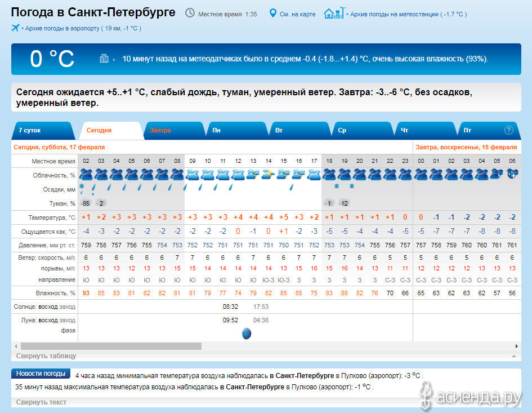Click the humidity value 93

pyautogui.click(x=86, y=293)
